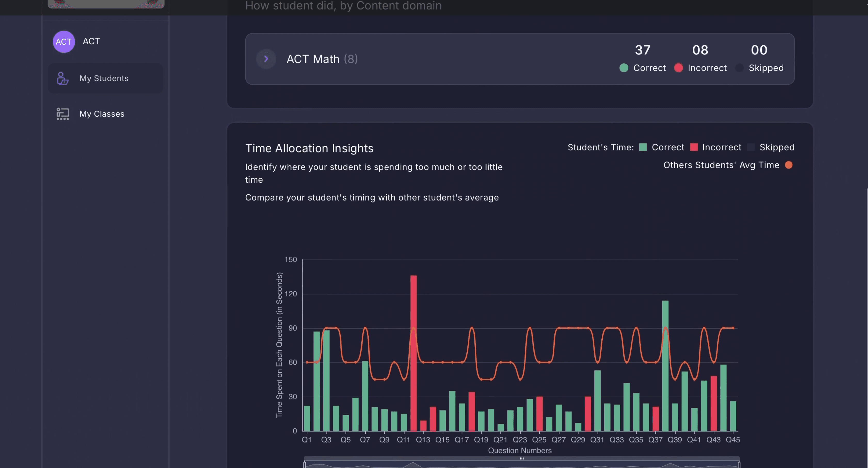The width and height of the screenshot is (868, 468).
Task: Click the purple ACT badge icon in sidebar
Action: pyautogui.click(x=64, y=42)
